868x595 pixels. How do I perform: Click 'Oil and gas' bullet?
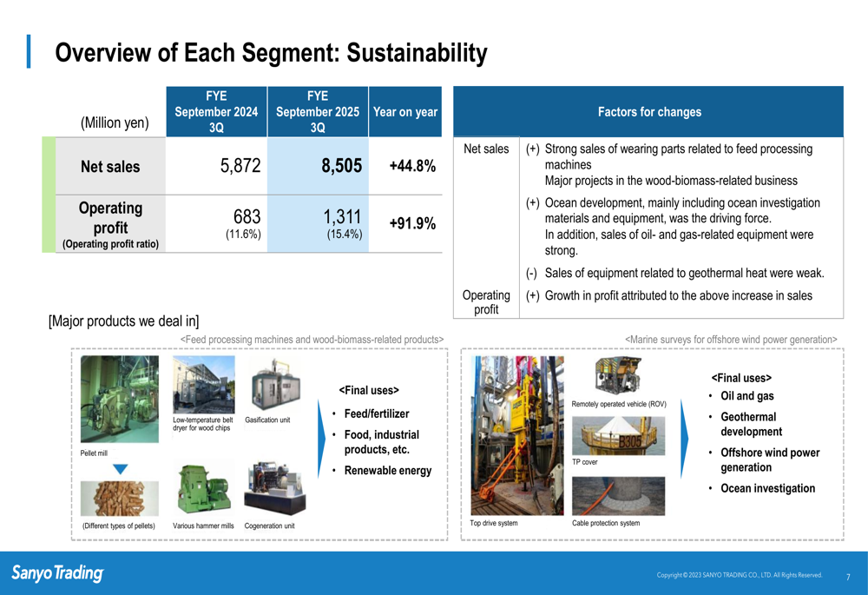click(x=746, y=395)
